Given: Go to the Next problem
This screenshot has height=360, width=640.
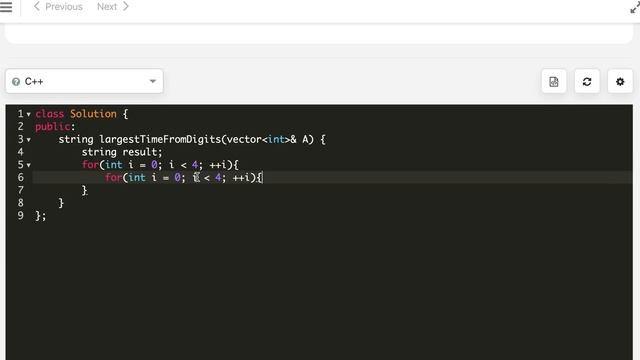Looking at the screenshot, I should (x=113, y=7).
